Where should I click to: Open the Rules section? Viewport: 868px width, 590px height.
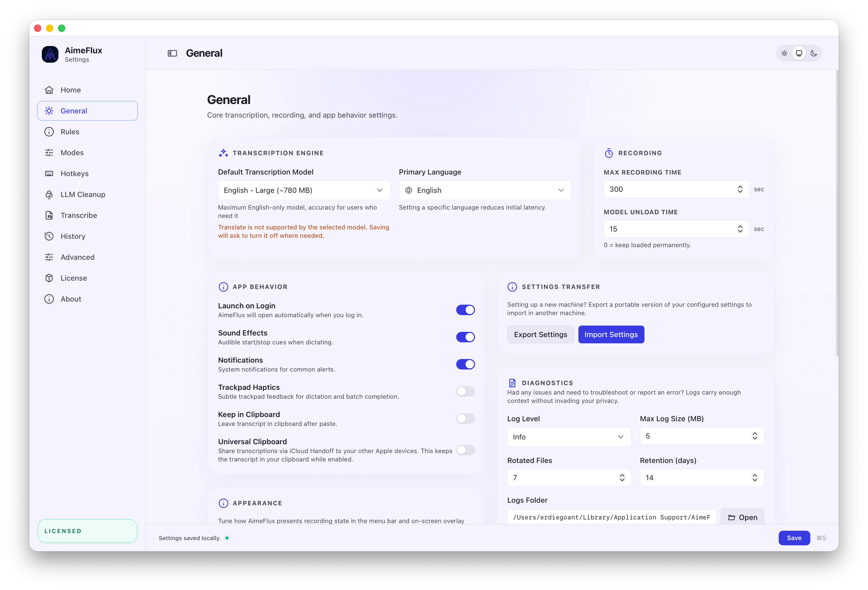pyautogui.click(x=87, y=132)
